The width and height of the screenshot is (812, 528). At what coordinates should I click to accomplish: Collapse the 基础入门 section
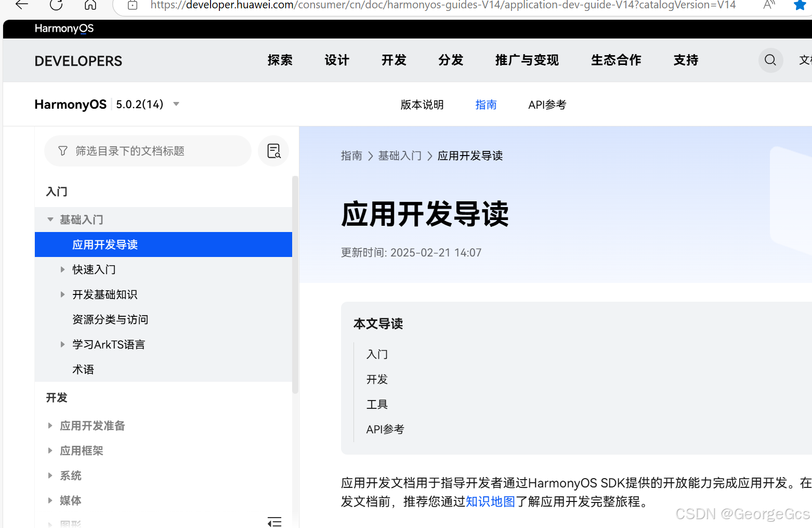click(50, 219)
